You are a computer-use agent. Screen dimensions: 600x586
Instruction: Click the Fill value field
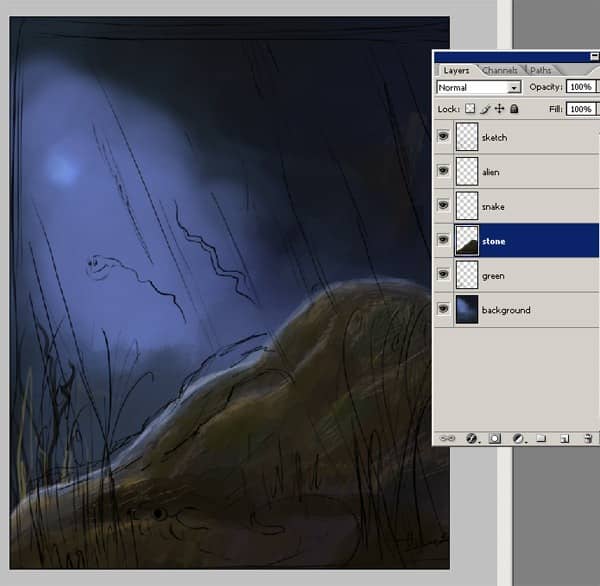click(x=581, y=109)
